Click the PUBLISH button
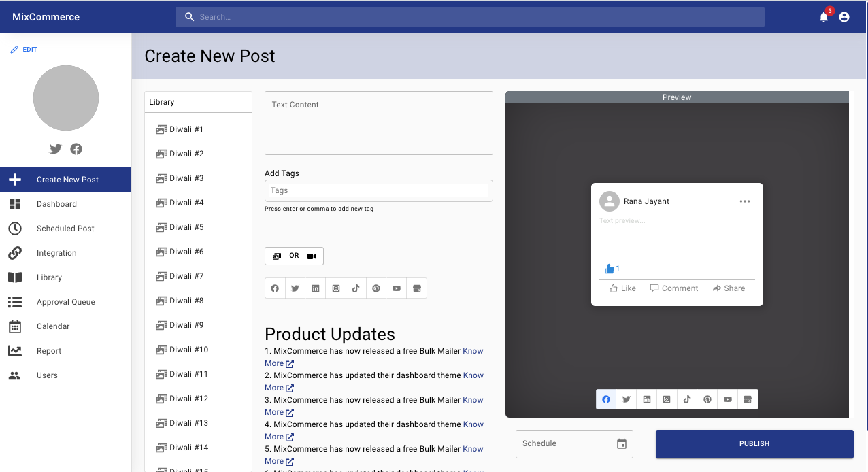Viewport: 868px width, 472px height. pyautogui.click(x=754, y=444)
